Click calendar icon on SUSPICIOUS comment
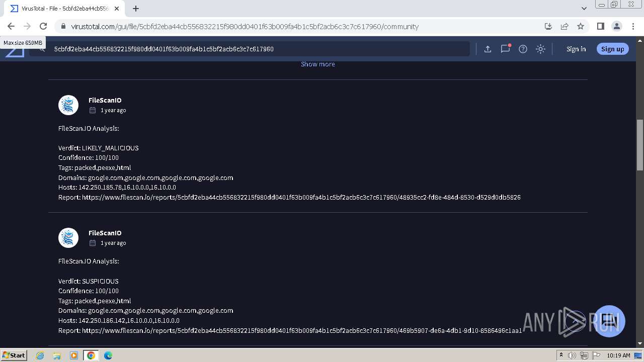This screenshot has height=362, width=644. pyautogui.click(x=93, y=243)
